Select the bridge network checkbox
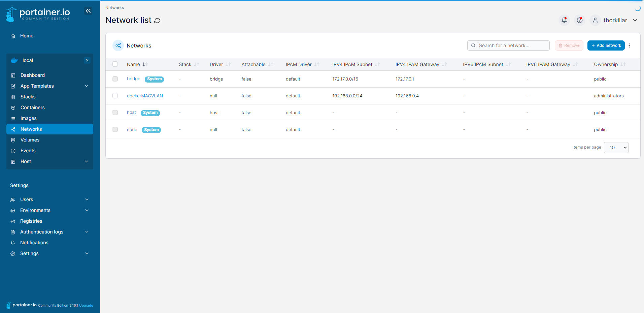 coord(115,79)
